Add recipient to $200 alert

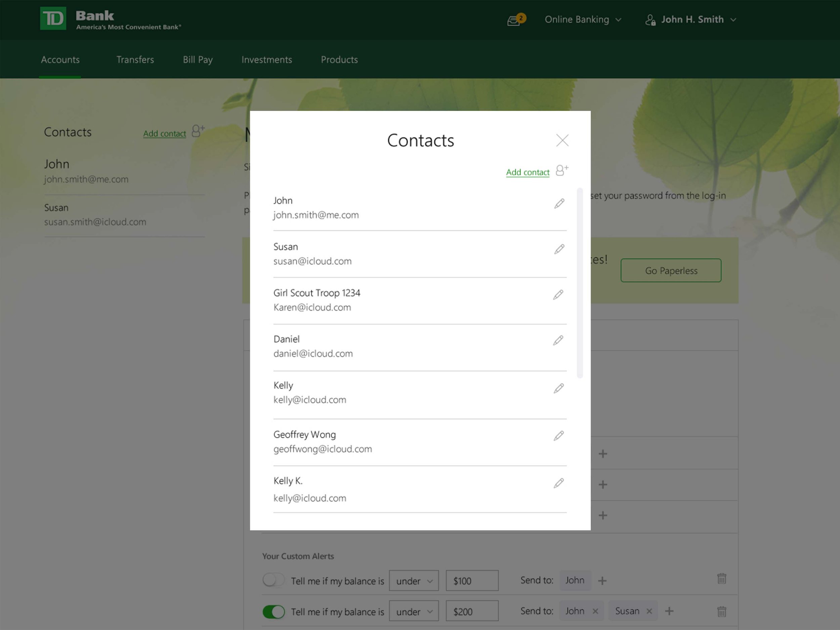tap(669, 611)
